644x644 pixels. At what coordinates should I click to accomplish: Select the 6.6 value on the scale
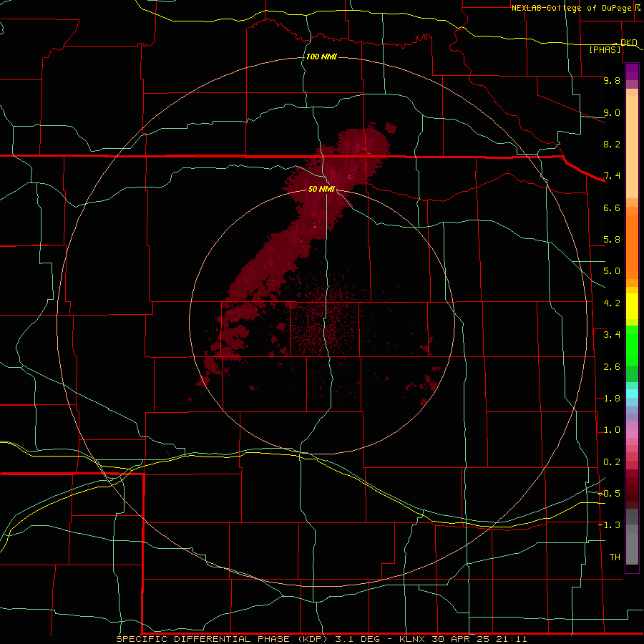point(612,208)
